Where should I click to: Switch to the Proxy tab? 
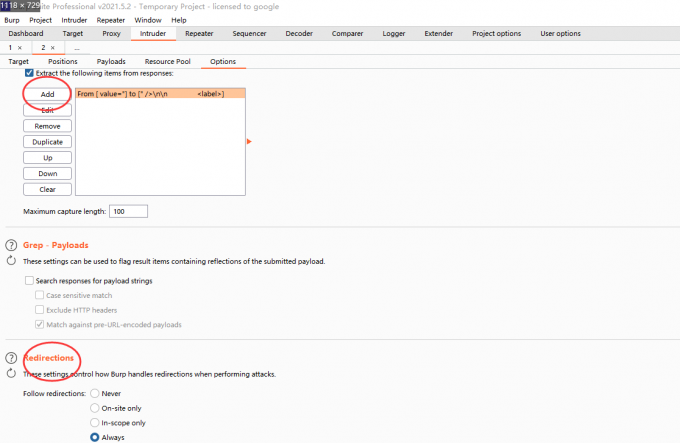[111, 33]
